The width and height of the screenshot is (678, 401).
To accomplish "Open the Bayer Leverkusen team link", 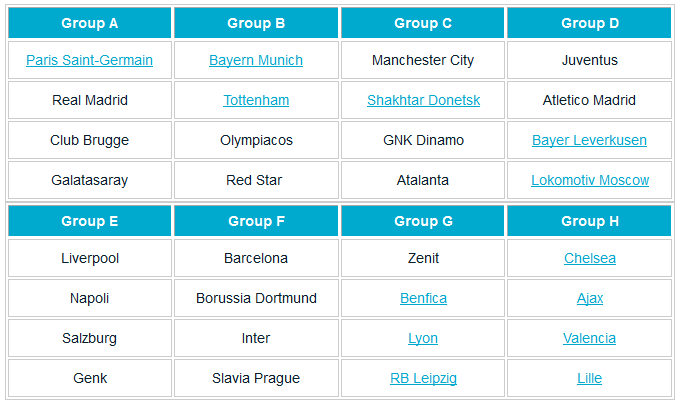I will (589, 141).
